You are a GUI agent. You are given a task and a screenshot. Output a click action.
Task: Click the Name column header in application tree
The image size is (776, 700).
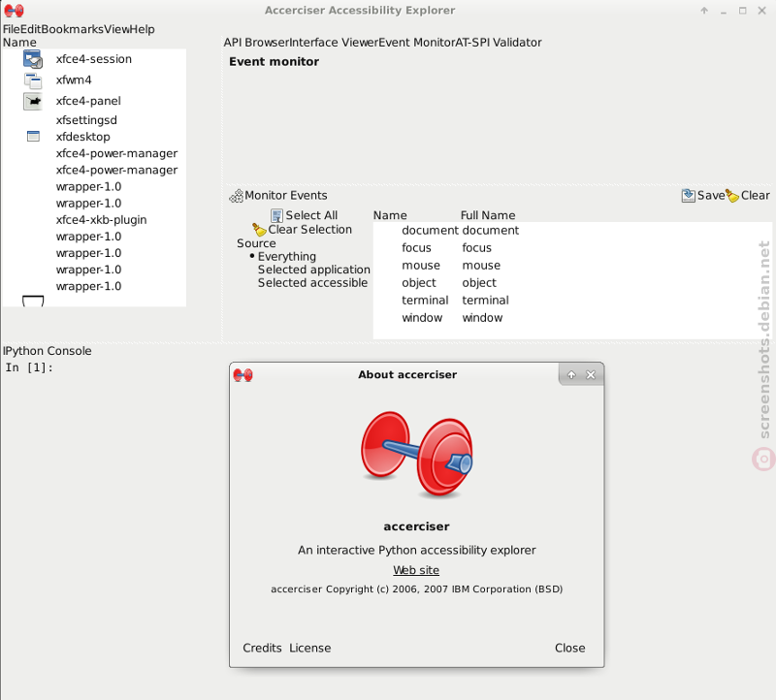[19, 43]
